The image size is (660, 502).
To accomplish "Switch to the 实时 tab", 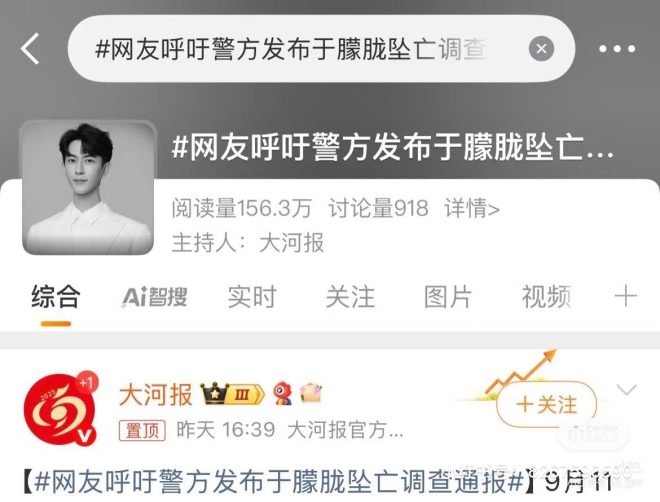I will coord(252,297).
